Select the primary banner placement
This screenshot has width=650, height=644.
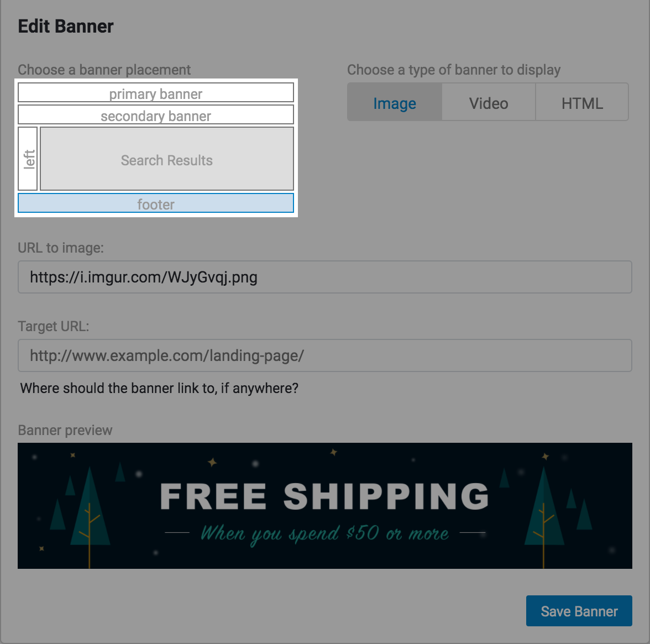pos(156,92)
